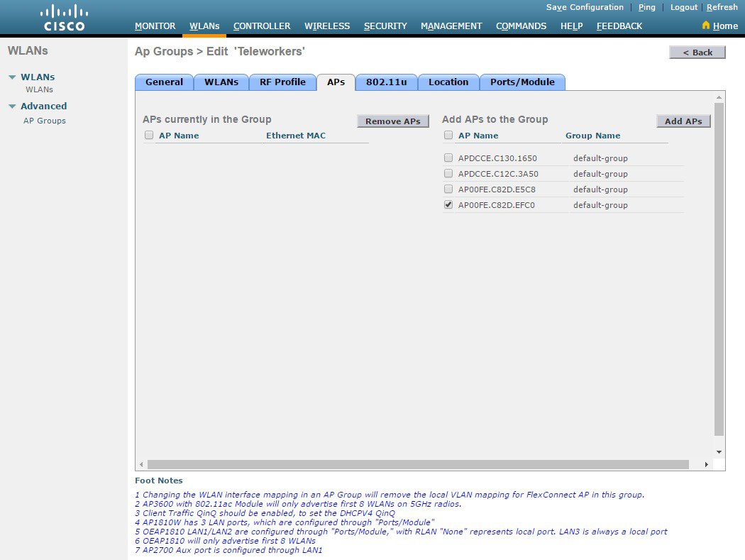Switch to the 802.11u tab
The image size is (745, 560).
(x=386, y=82)
